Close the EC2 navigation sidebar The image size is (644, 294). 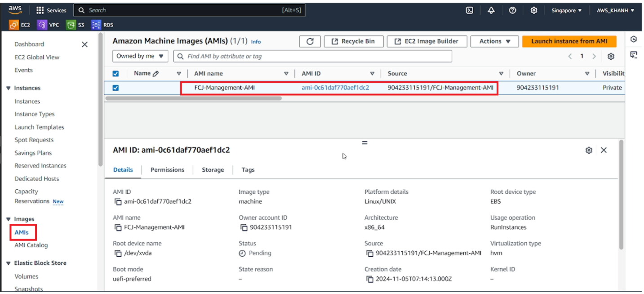(84, 45)
